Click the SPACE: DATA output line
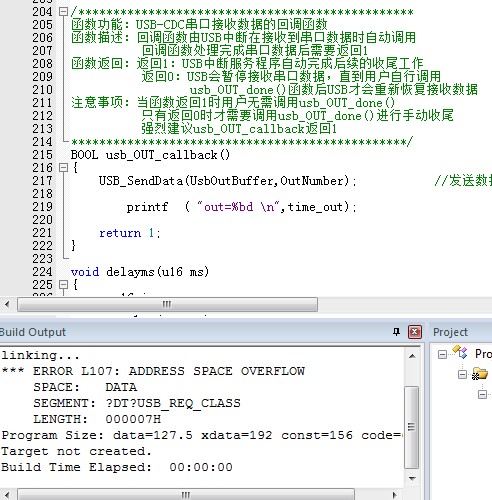This screenshot has height=500, width=492. 85,387
